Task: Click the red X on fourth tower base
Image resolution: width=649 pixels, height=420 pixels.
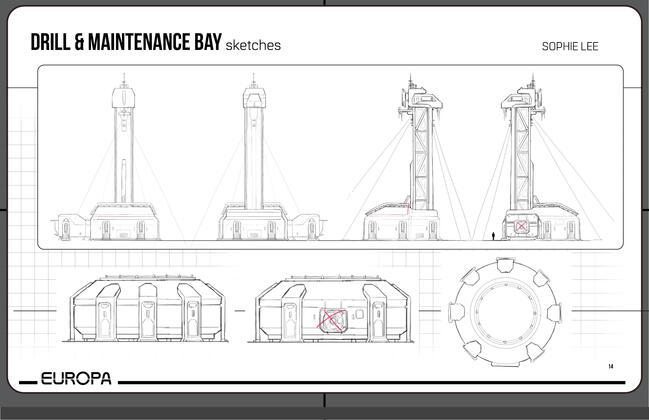Action: 521,227
